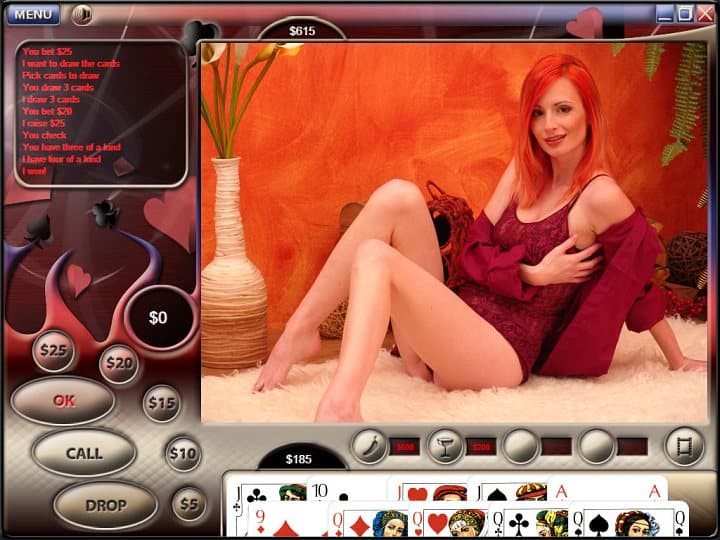Add a $15 chip to the bet
The image size is (720, 540).
tap(162, 403)
